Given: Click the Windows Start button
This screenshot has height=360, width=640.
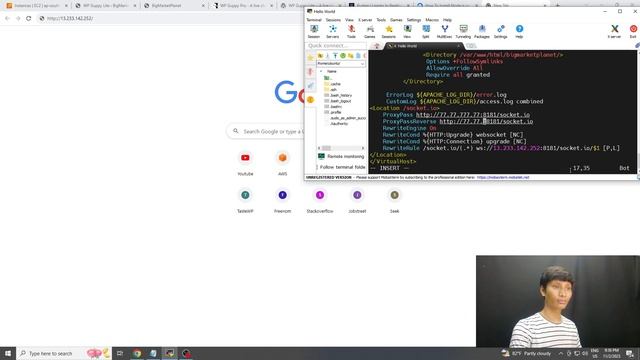Looking at the screenshot, I should click(x=8, y=353).
